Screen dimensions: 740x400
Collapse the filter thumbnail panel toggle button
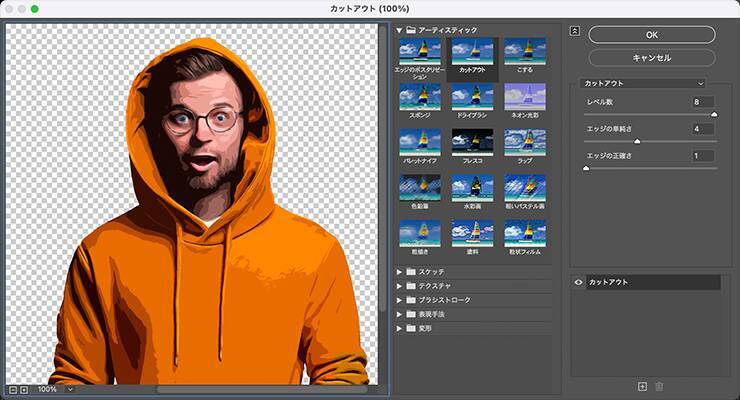[x=574, y=30]
